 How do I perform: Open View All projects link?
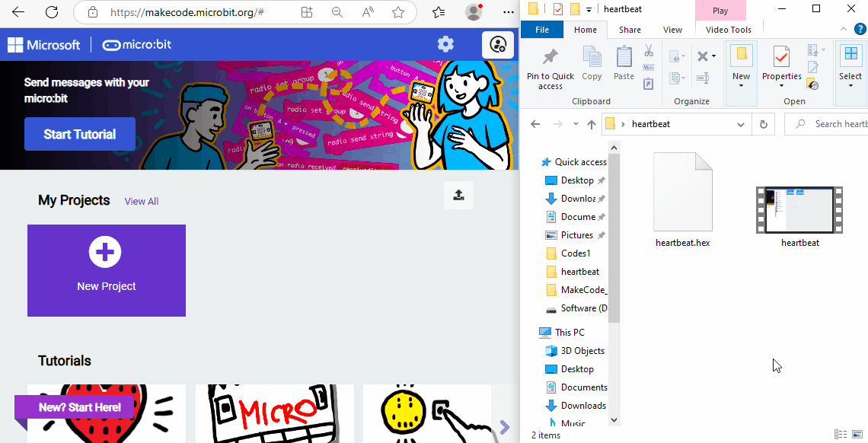click(x=141, y=201)
